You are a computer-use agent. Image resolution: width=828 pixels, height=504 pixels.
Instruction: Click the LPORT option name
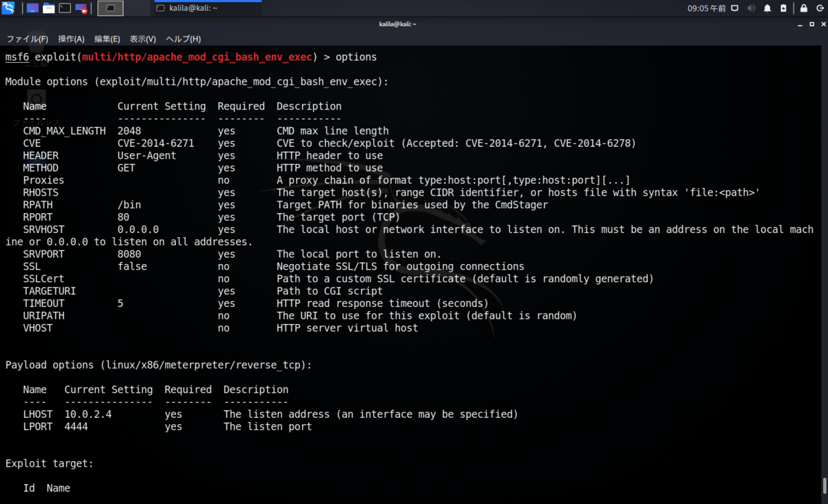(37, 427)
